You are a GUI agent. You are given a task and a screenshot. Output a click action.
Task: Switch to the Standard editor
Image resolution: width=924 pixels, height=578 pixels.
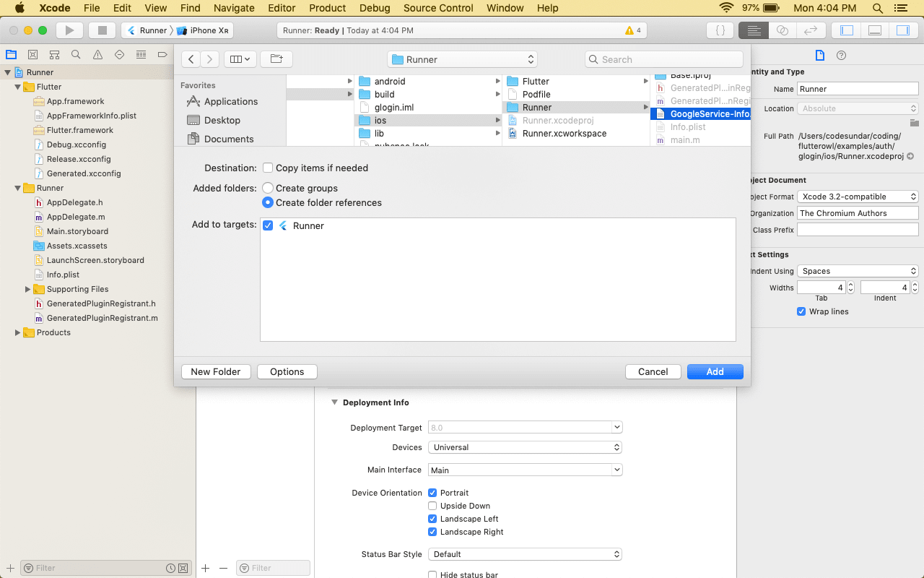pyautogui.click(x=754, y=30)
